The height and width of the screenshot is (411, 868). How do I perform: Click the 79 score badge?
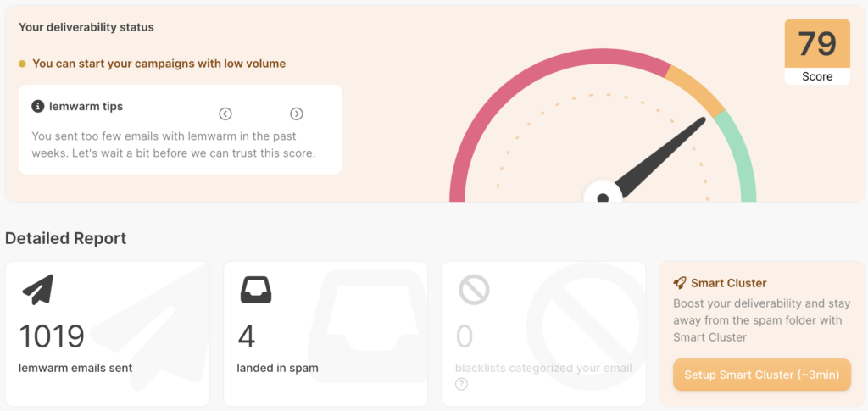click(x=817, y=51)
